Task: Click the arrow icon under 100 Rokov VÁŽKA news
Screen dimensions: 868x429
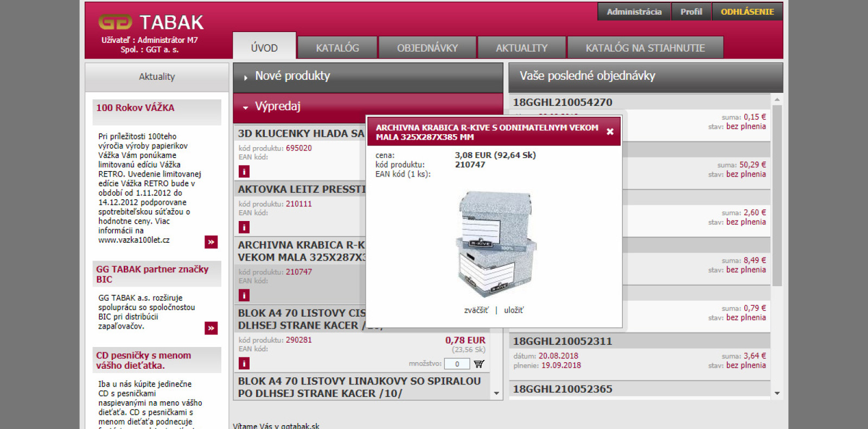Action: click(x=211, y=242)
